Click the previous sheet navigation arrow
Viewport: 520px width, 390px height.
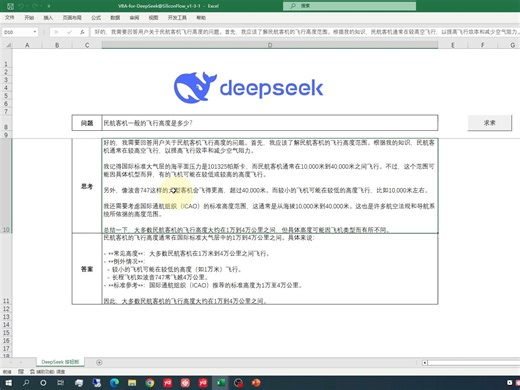(x=10, y=362)
